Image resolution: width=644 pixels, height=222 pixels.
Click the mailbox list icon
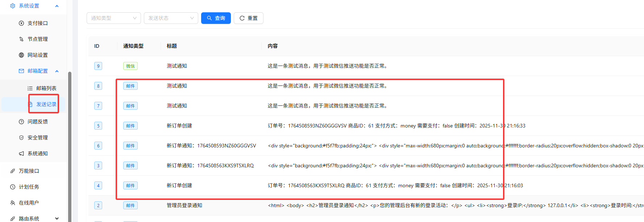tap(30, 88)
